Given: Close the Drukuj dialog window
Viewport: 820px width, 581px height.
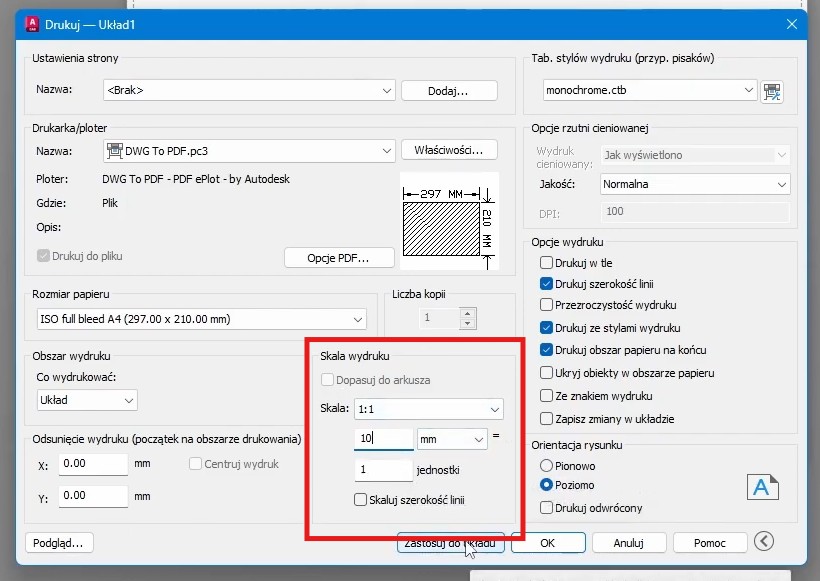Looking at the screenshot, I should (792, 23).
